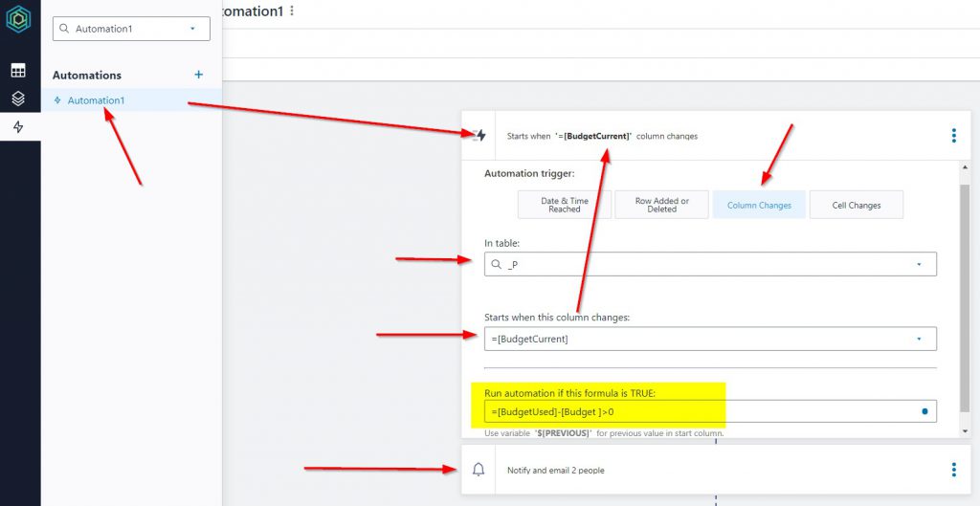Screen dimensions: 980x506
Task: Click the bell notification icon
Action: click(479, 470)
